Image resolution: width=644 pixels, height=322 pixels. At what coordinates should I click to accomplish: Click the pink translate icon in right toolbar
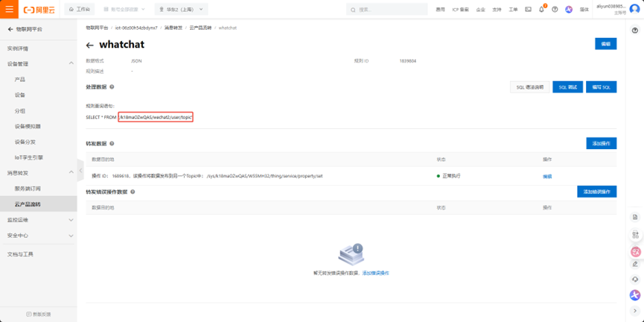pos(635,251)
